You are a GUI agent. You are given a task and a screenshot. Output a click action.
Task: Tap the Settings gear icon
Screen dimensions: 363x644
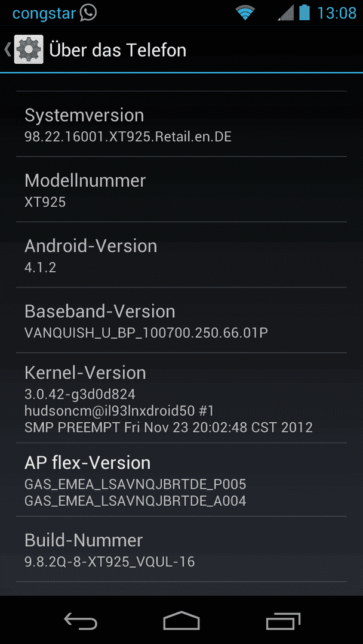29,49
